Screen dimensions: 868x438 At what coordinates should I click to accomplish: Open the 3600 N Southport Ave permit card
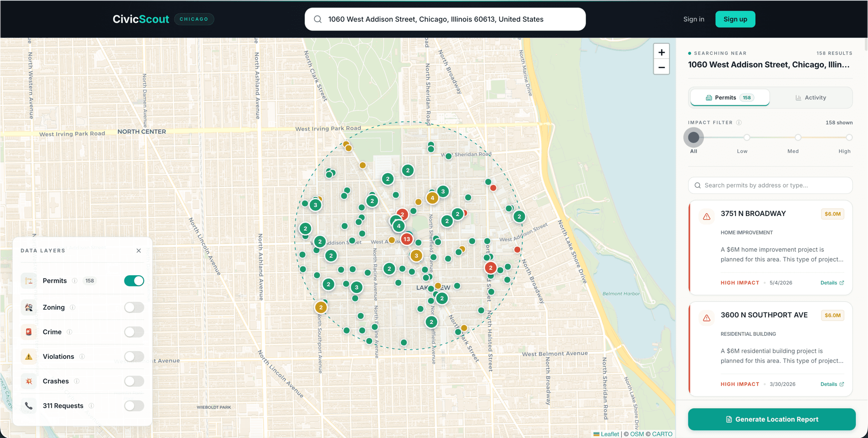click(x=770, y=349)
